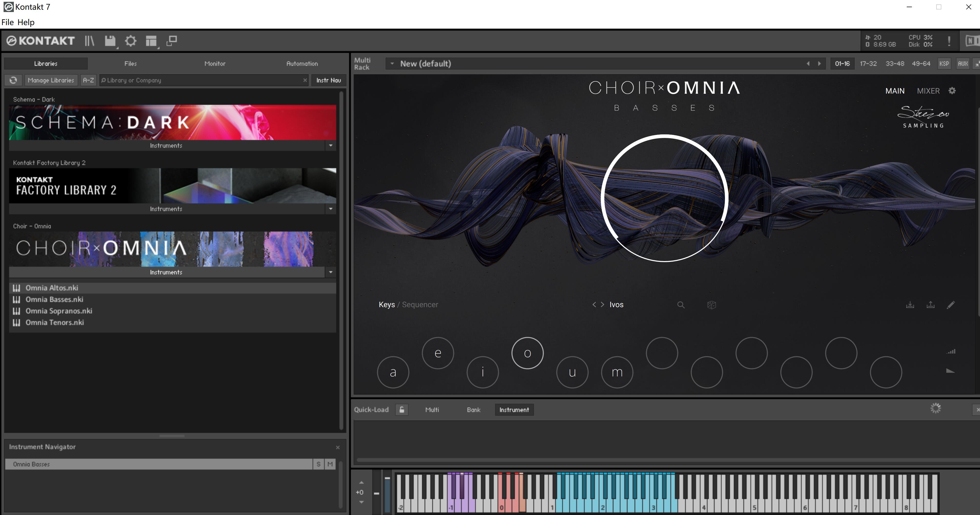Click the save disk icon in the toolbar

click(110, 41)
